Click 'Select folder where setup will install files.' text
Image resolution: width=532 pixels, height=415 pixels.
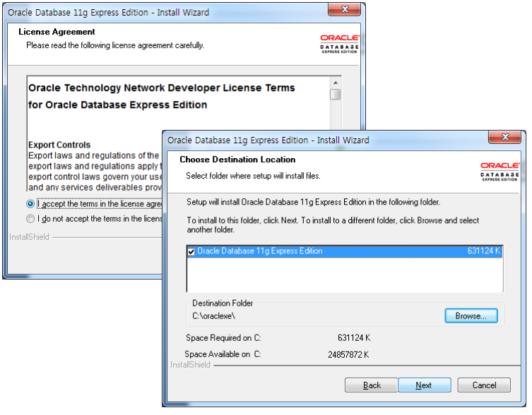253,176
